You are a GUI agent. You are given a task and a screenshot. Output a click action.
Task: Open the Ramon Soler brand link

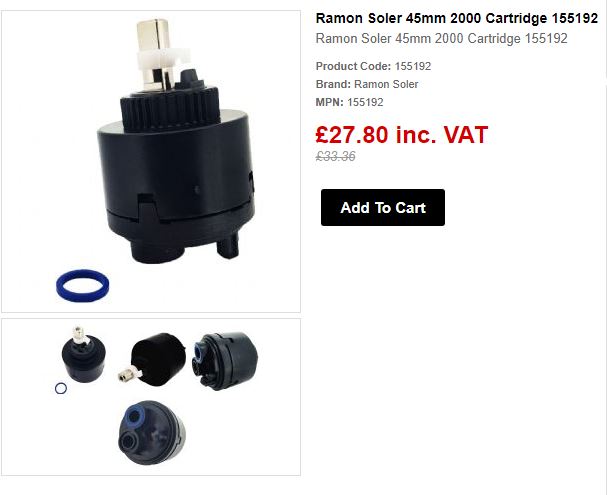(386, 84)
